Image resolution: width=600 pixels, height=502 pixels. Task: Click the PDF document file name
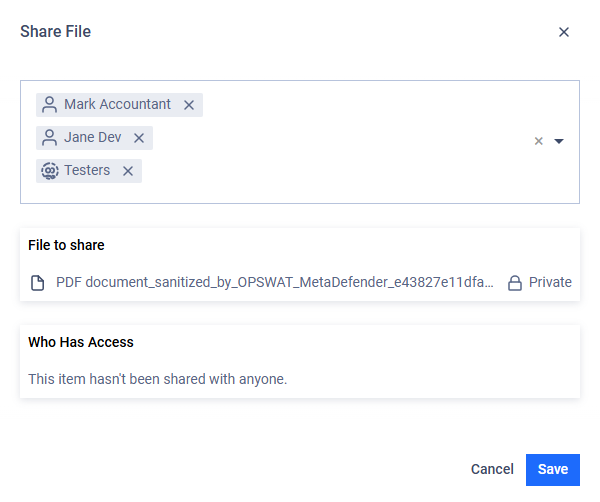(275, 282)
